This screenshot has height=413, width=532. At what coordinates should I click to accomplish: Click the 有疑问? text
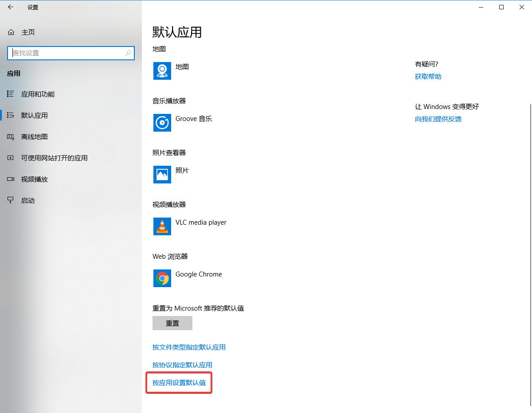(426, 64)
